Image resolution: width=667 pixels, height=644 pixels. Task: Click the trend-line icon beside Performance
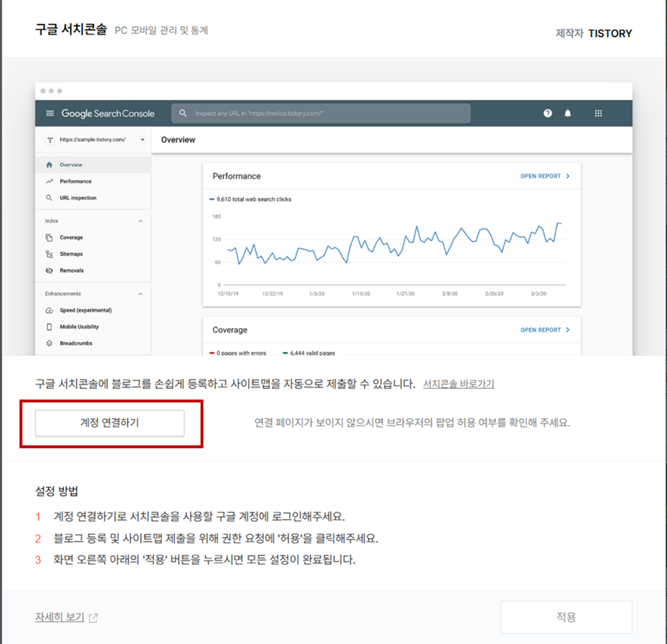pos(50,181)
